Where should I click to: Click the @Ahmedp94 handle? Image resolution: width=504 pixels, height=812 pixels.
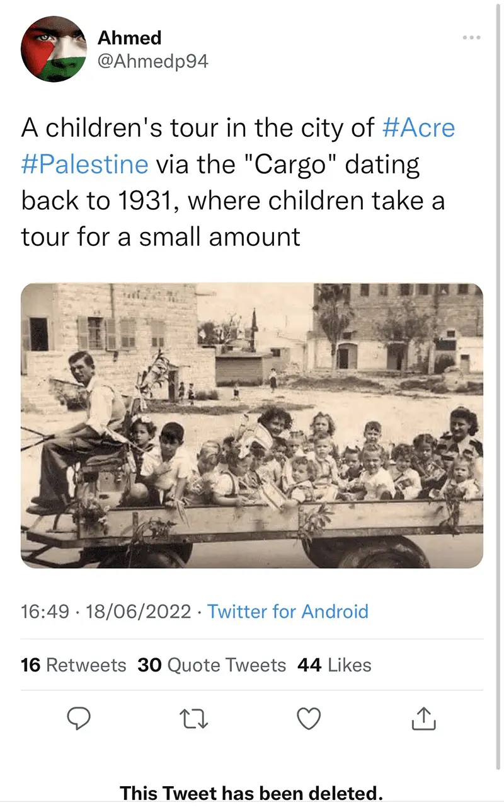tap(152, 61)
